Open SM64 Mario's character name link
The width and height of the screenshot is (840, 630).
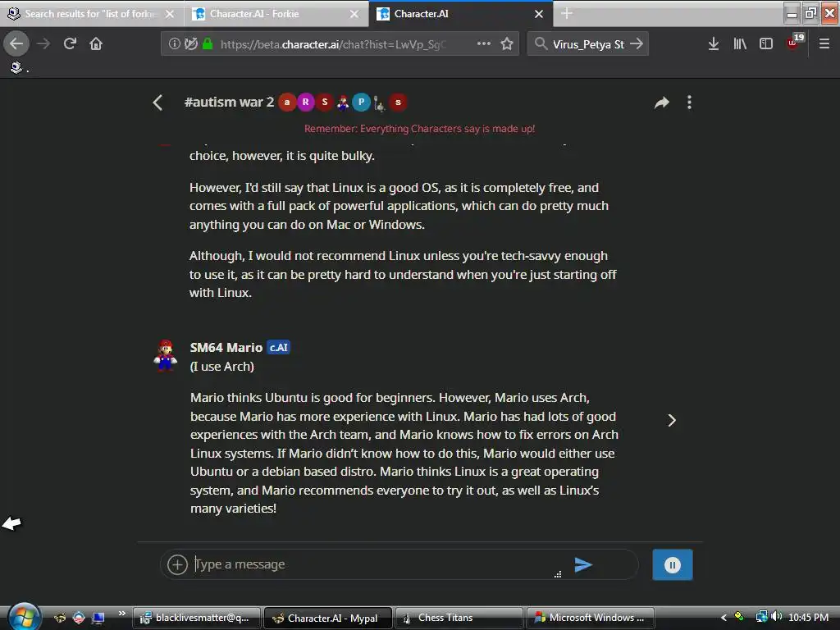(226, 347)
